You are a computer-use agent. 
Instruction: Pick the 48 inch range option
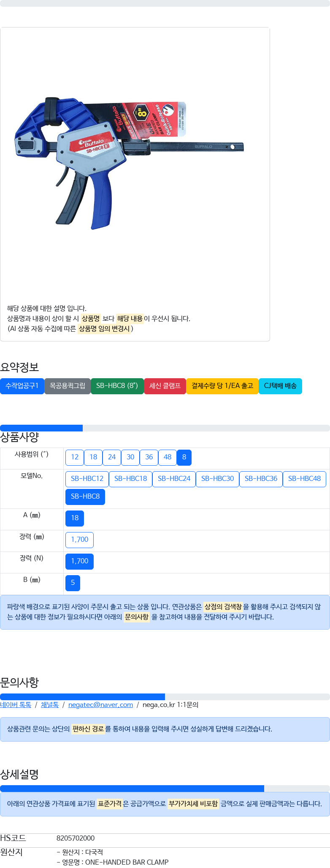click(168, 457)
